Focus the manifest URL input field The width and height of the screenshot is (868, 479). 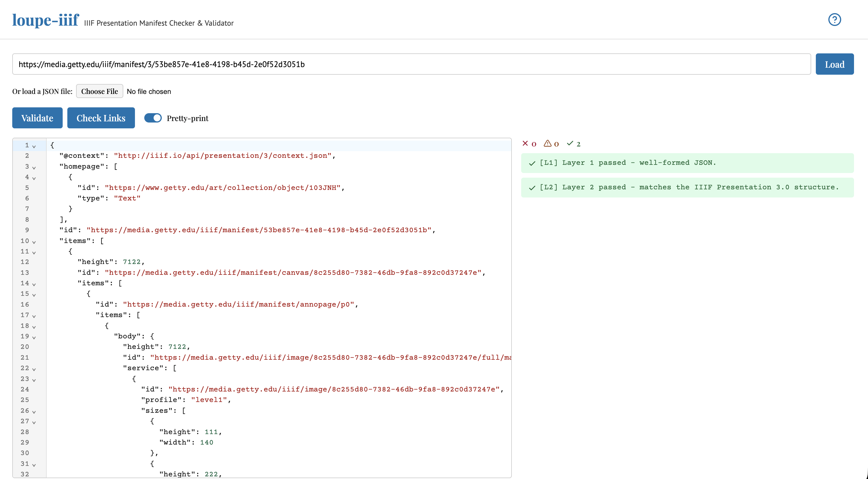(x=412, y=64)
